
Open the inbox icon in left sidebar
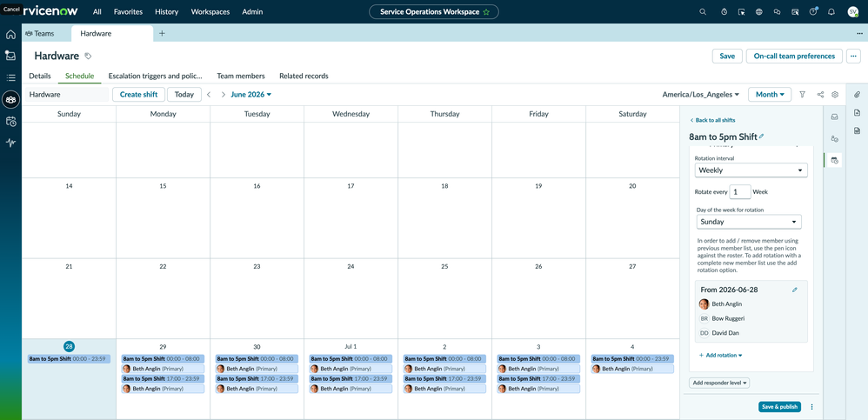[x=10, y=56]
